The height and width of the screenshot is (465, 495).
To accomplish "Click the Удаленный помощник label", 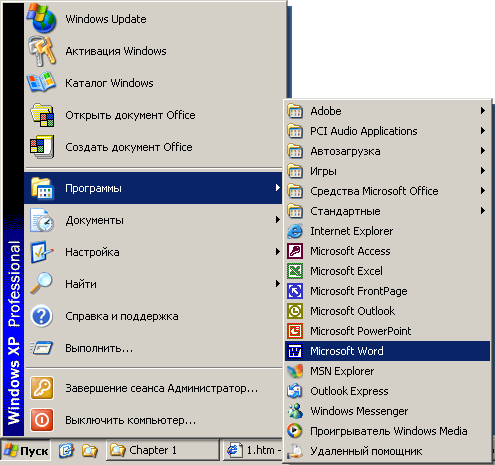I will coord(366,451).
